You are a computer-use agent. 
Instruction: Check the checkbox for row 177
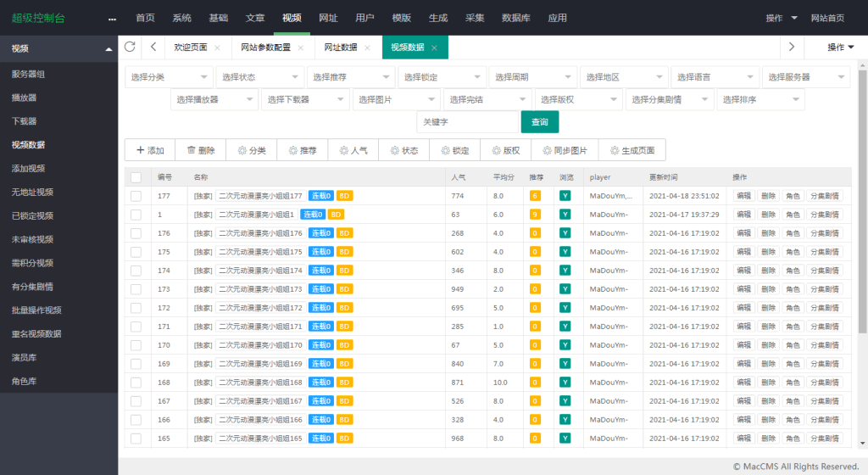(136, 196)
